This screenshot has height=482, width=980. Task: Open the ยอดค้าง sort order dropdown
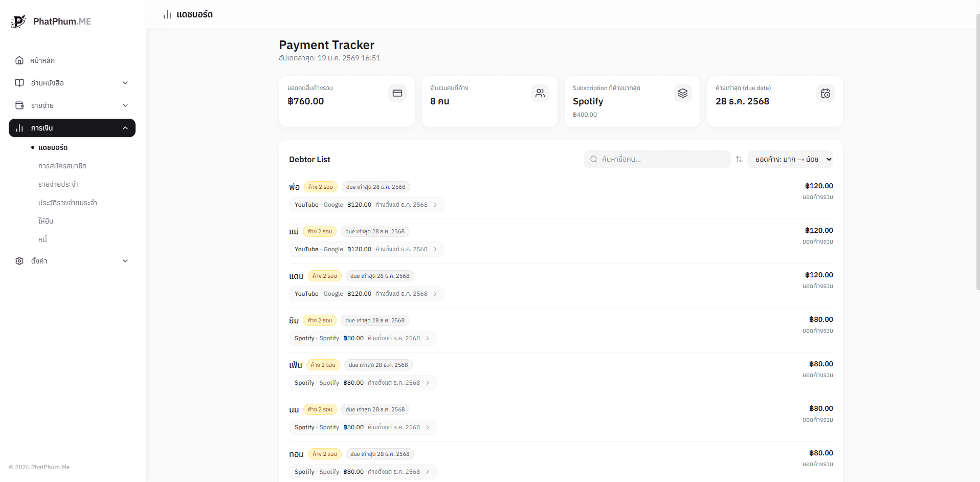click(790, 159)
